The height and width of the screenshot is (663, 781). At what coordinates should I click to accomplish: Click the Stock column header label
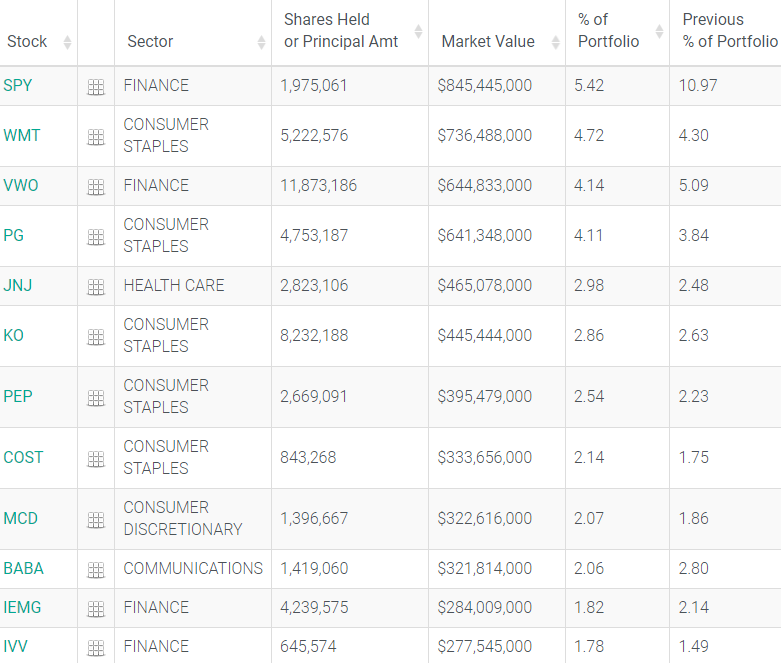pyautogui.click(x=27, y=41)
